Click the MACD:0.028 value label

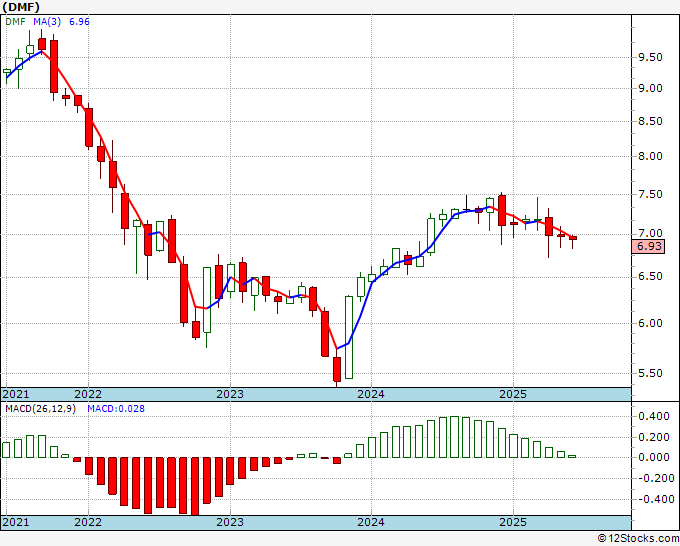coord(116,409)
